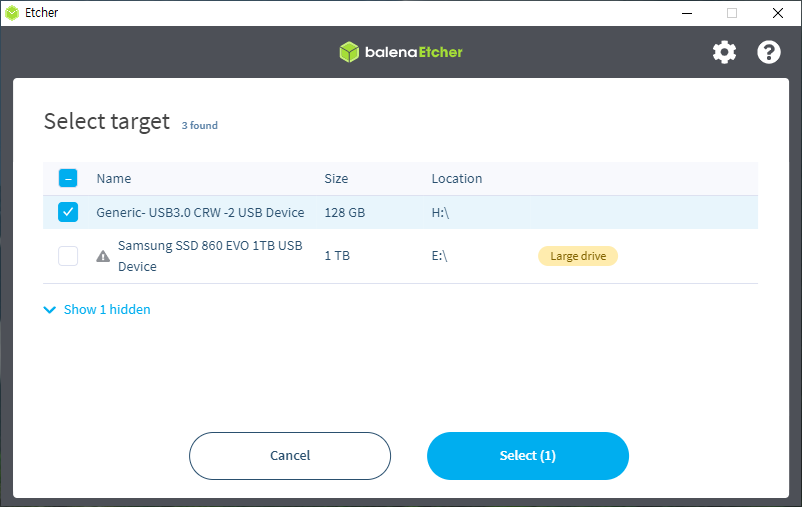Click the 128 GB size cell
802x507 pixels.
[x=345, y=212]
